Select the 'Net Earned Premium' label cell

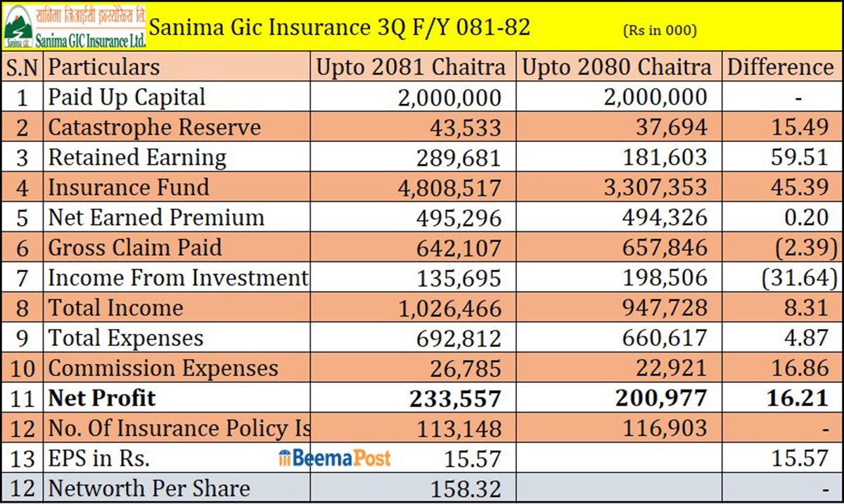tap(156, 218)
